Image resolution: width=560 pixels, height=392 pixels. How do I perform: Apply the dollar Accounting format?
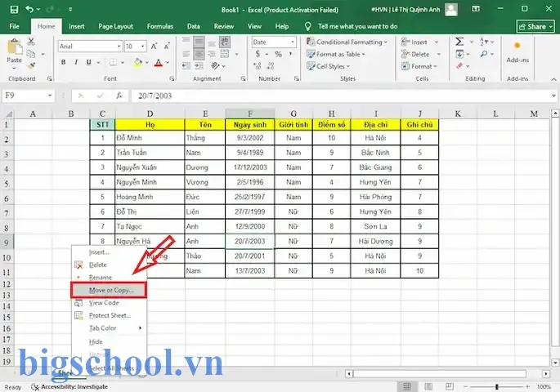point(258,54)
